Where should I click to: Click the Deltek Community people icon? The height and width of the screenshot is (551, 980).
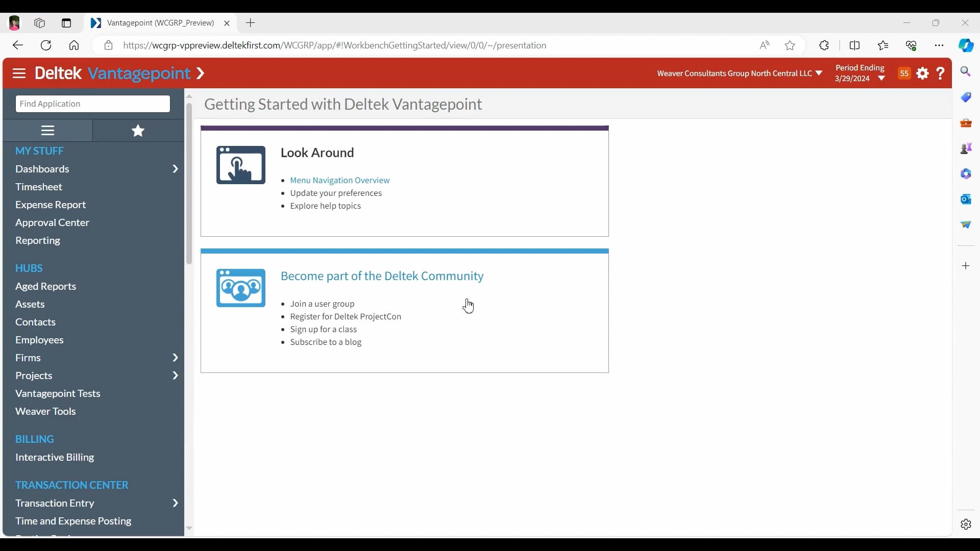(240, 288)
